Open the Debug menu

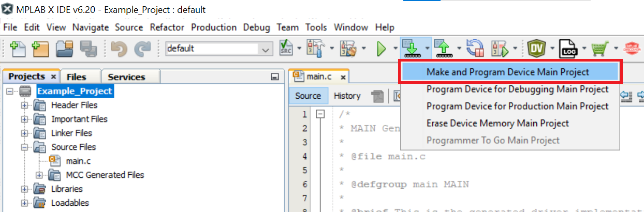[x=257, y=27]
